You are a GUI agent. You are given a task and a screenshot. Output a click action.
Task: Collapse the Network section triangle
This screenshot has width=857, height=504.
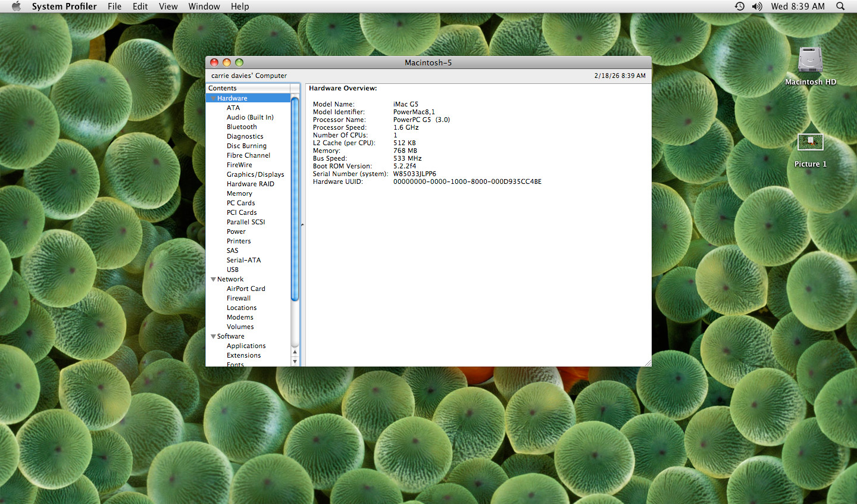[213, 279]
